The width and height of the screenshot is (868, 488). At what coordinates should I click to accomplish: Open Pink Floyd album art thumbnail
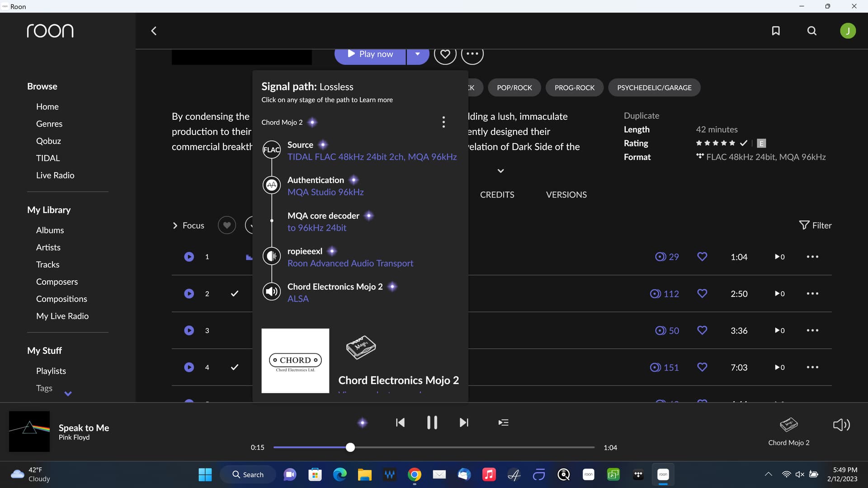(x=29, y=432)
